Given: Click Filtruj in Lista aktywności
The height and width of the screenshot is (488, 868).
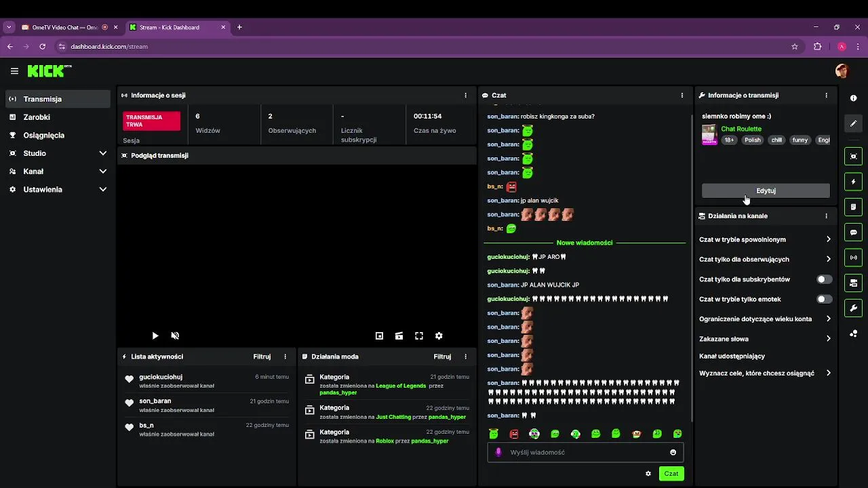Looking at the screenshot, I should click(262, 357).
